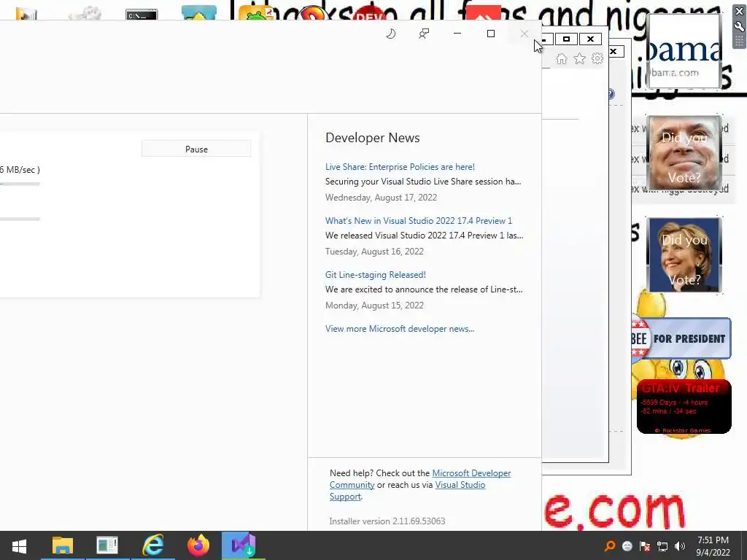This screenshot has height=560, width=747.
Task: Click the round grey face tray icon
Action: (627, 546)
